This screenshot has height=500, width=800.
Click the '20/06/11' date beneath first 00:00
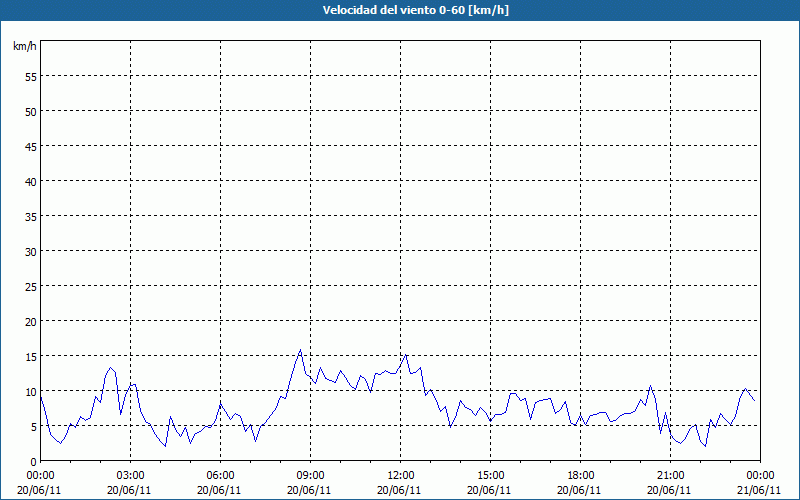coord(39,490)
